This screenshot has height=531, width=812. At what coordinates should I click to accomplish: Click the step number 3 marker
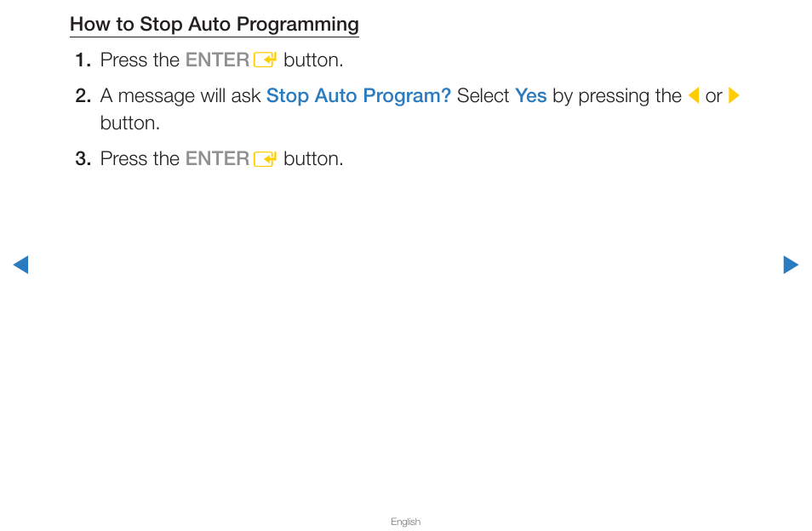[x=83, y=159]
